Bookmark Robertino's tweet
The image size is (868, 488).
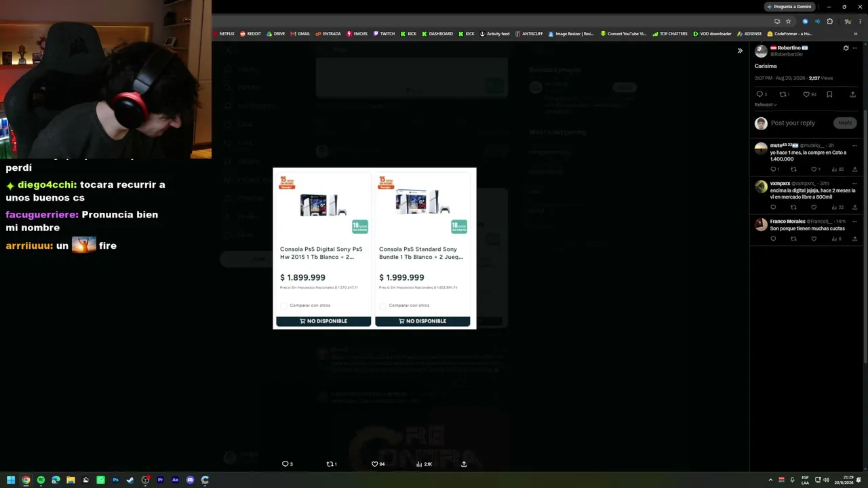point(829,94)
